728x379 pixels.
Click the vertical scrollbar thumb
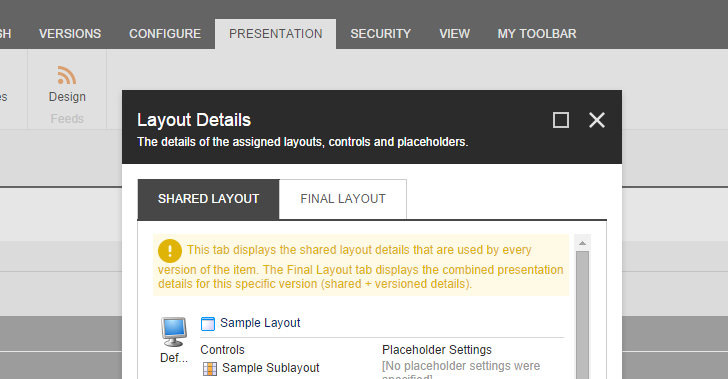click(x=582, y=315)
